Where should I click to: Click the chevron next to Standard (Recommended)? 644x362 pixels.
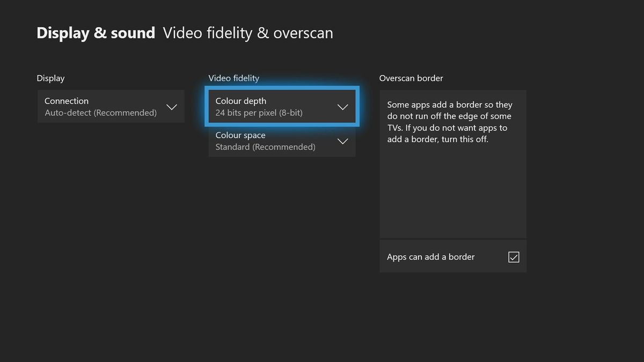(342, 141)
